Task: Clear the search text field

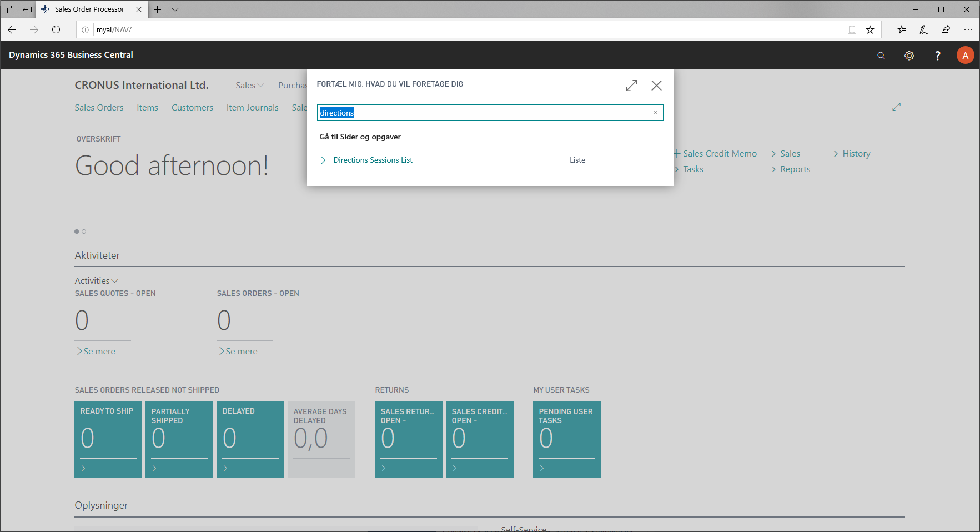Action: tap(655, 113)
